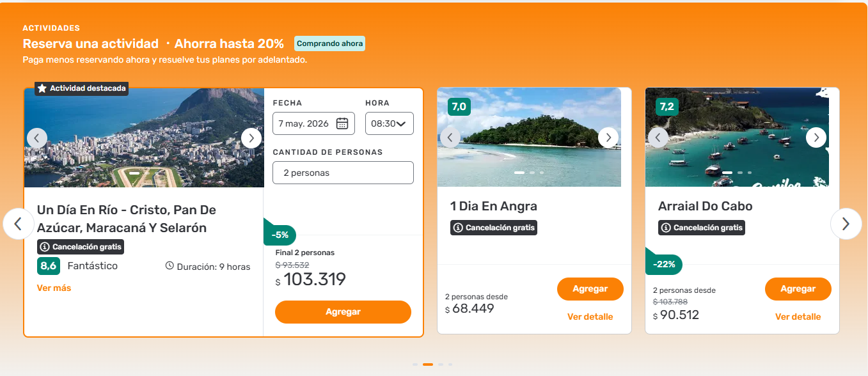Screen dimensions: 868x376
Task: Open calendar for 7 may. 2026 date
Action: [342, 123]
